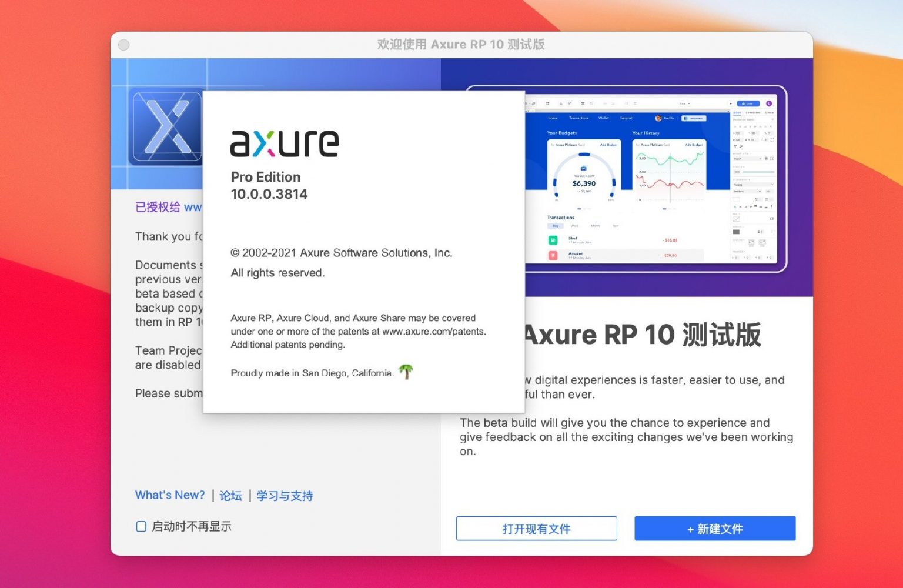Open the What's New? link
This screenshot has height=588, width=903.
tap(170, 495)
